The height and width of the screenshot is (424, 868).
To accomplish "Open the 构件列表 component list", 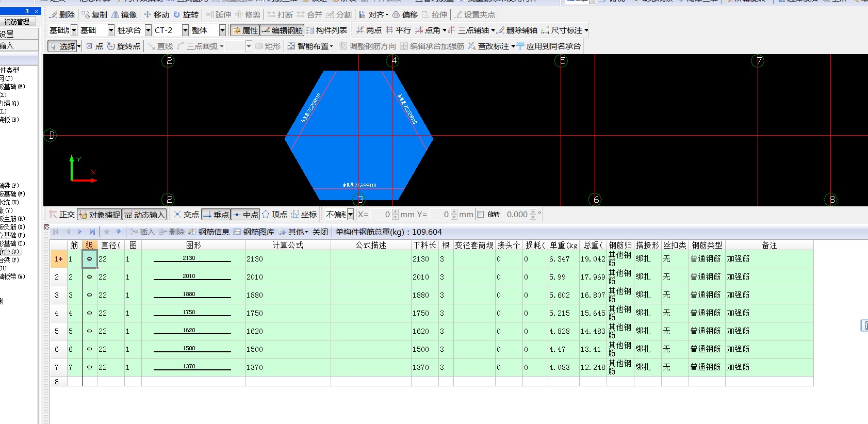I will tap(327, 30).
